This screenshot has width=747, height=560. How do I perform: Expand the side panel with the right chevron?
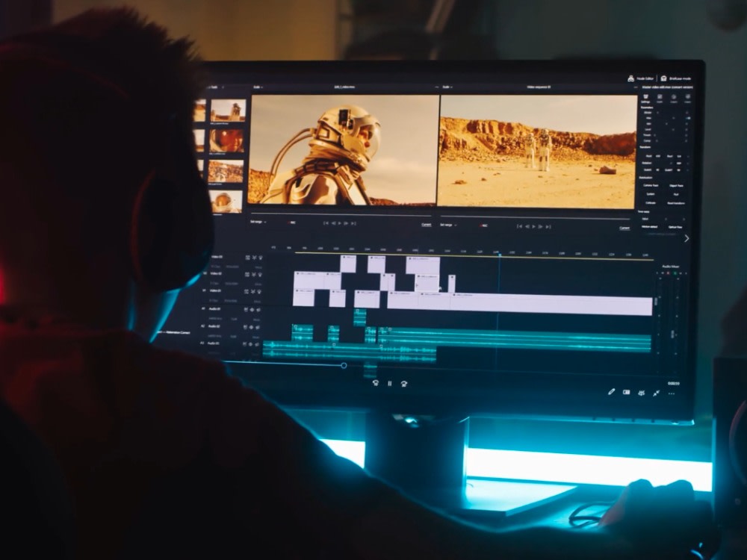(x=686, y=239)
